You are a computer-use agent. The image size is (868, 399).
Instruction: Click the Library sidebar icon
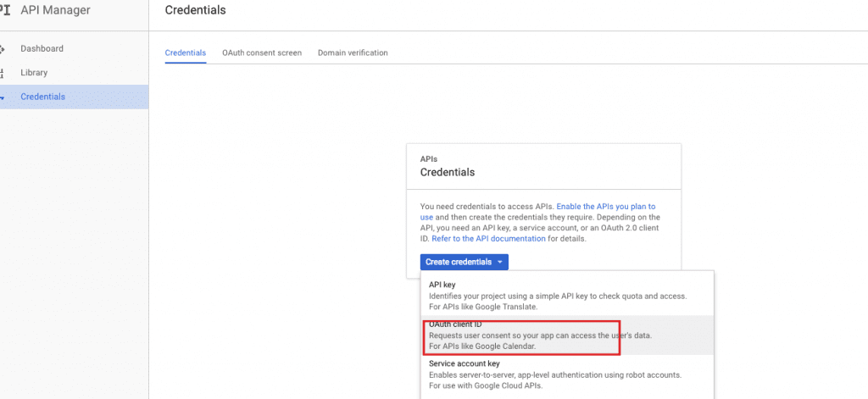tap(3, 73)
